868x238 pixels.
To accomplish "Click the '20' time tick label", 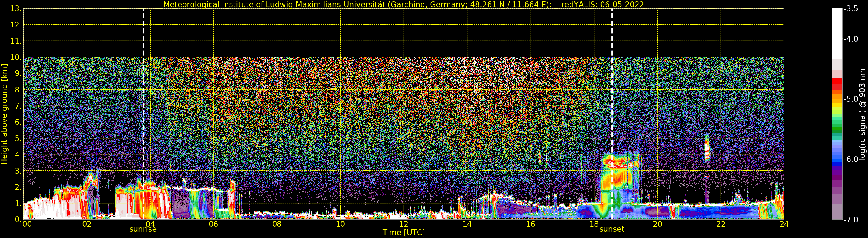I will coord(657,224).
